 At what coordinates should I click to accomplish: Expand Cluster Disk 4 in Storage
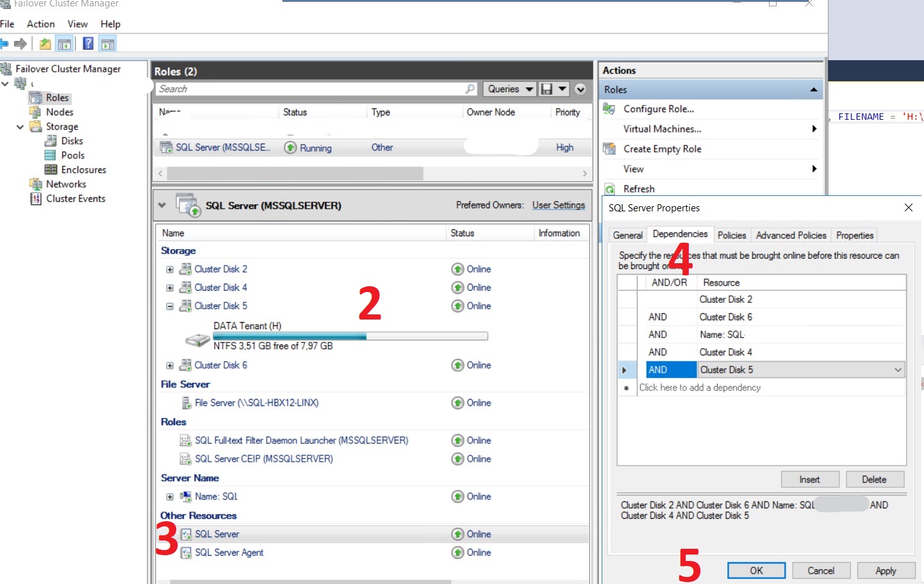coord(170,288)
